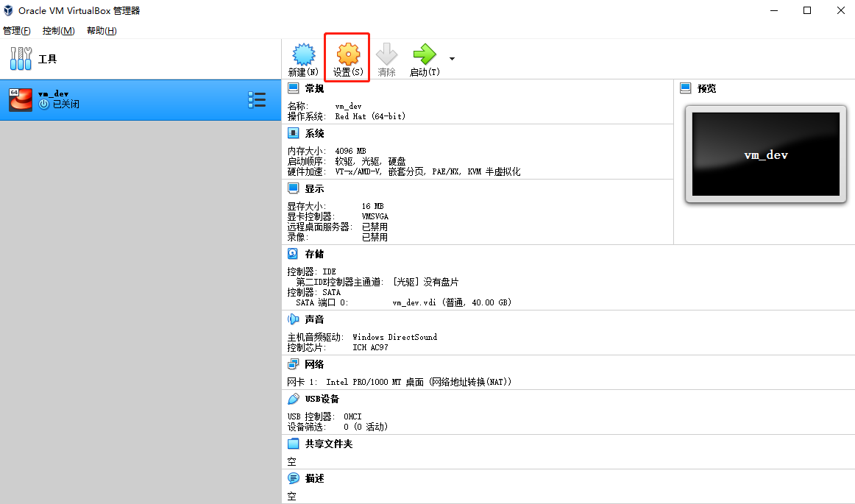Open the 管理(F) menu
The width and height of the screenshot is (855, 504).
click(17, 31)
